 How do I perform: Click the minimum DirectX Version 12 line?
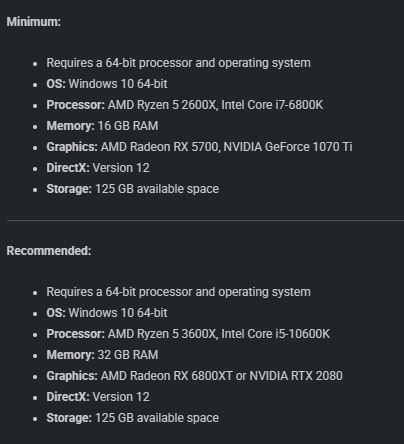pos(98,168)
